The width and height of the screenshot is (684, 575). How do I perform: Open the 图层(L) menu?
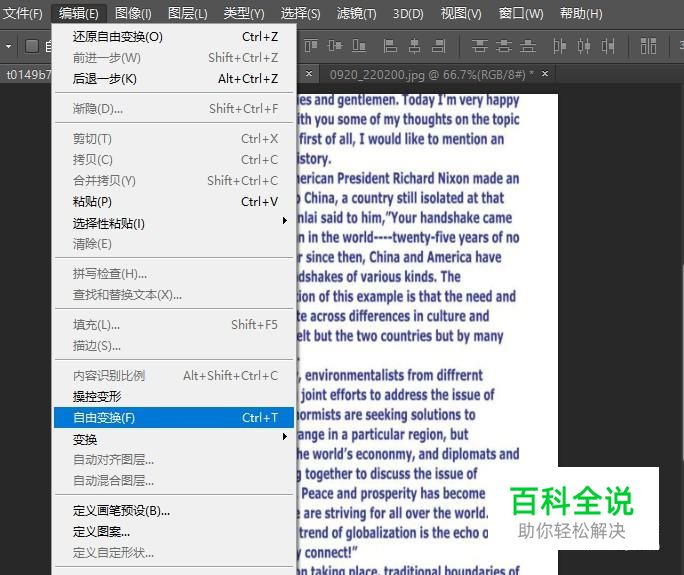187,14
